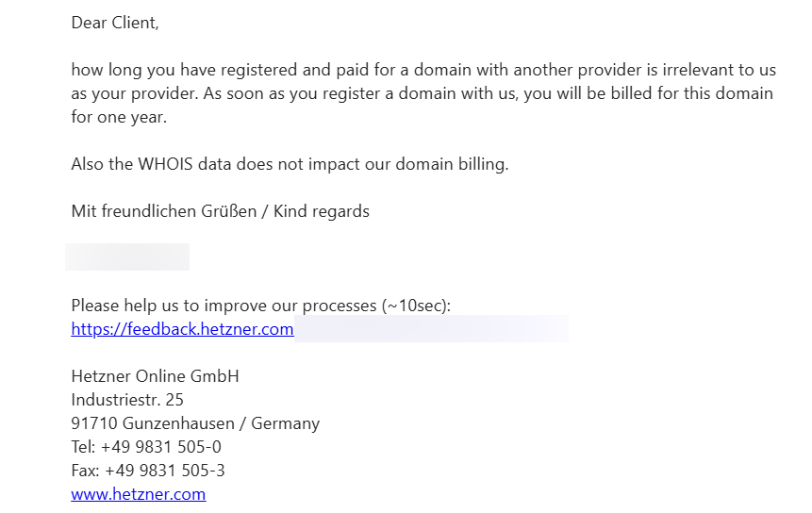812x513 pixels.
Task: Click the "Hetzner Online GmbH" company name
Action: 156,376
